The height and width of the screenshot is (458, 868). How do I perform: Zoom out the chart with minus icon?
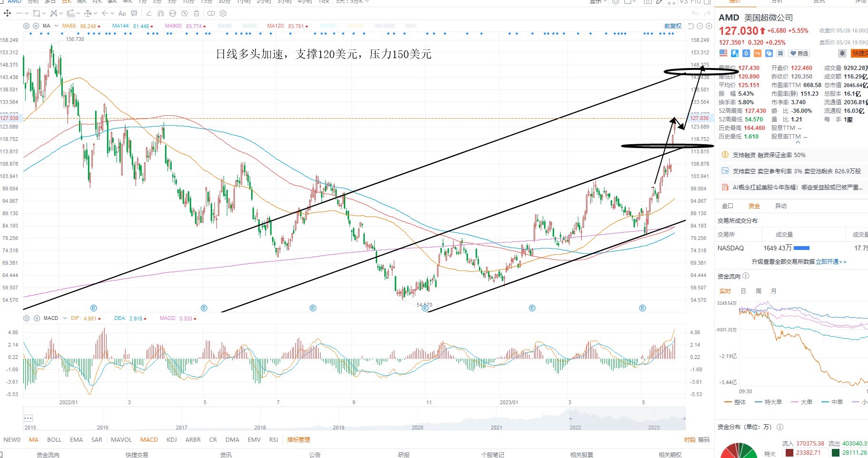[700, 26]
